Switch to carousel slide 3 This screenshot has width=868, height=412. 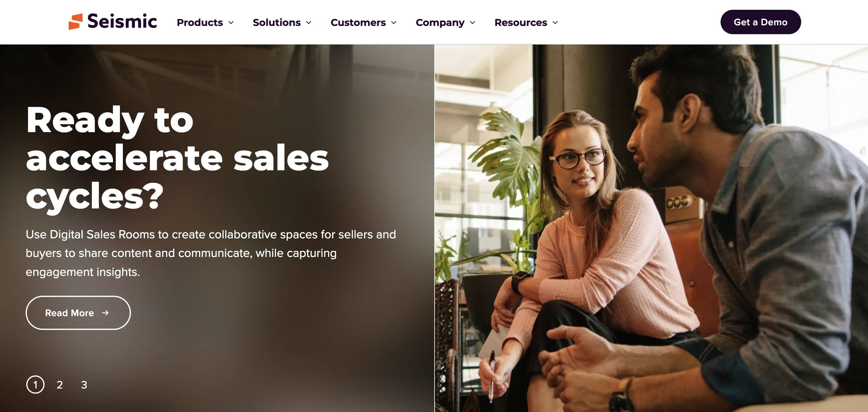(x=84, y=385)
